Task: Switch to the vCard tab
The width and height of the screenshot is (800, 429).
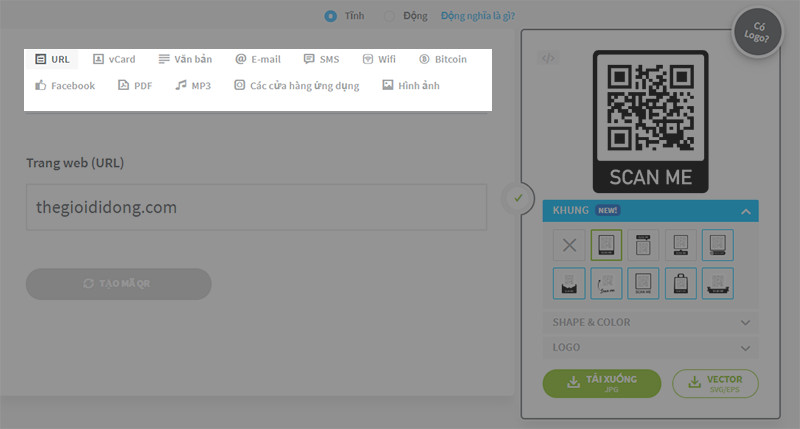Action: click(x=113, y=59)
